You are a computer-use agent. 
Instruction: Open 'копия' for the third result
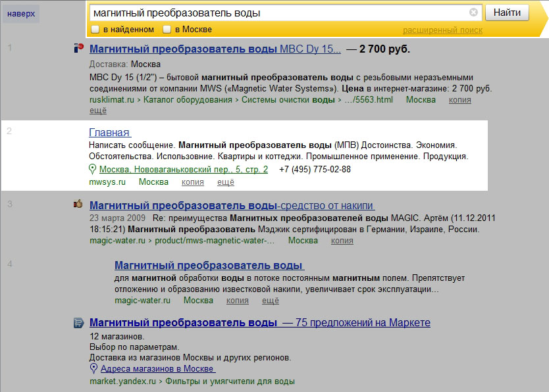342,241
